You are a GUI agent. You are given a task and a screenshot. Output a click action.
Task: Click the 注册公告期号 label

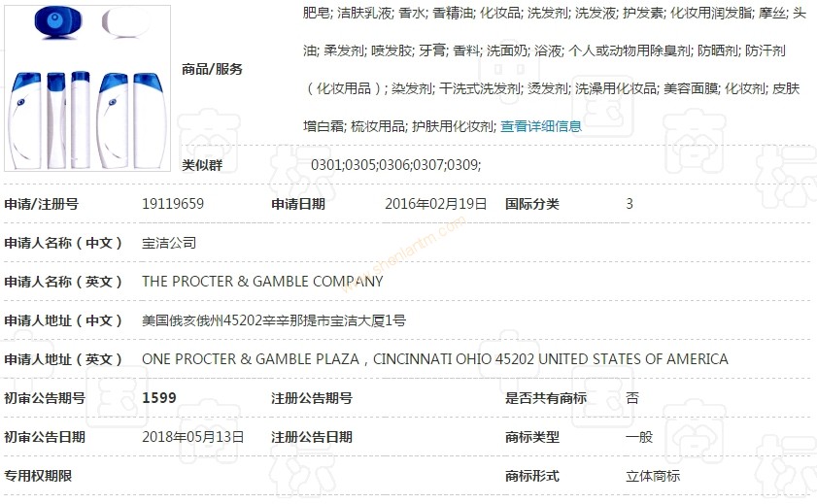pyautogui.click(x=312, y=398)
